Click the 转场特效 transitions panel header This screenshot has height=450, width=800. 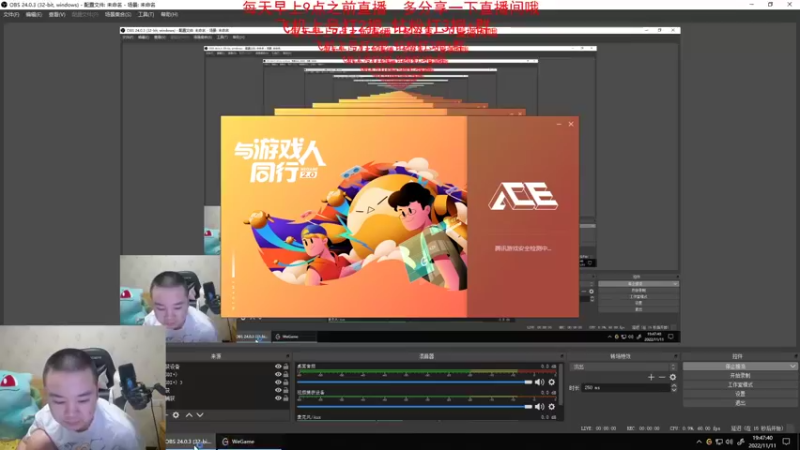point(620,356)
